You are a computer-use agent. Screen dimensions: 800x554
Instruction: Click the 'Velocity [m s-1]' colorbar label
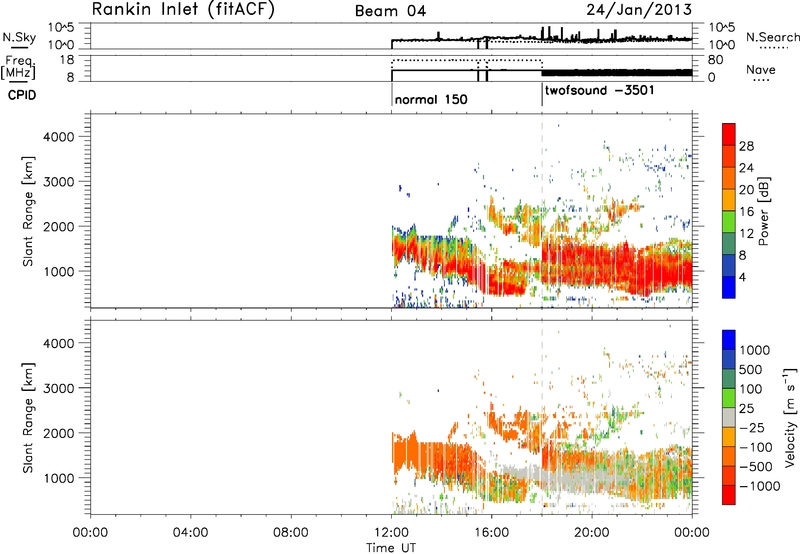pos(790,417)
